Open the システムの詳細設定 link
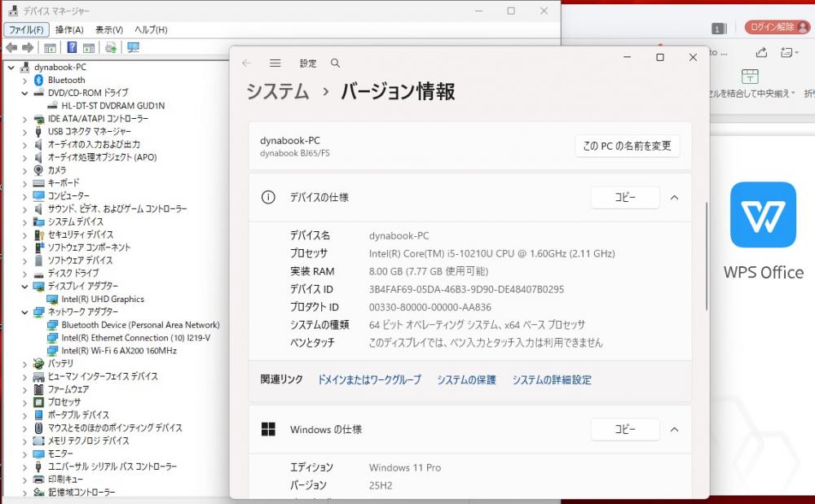 (x=552, y=379)
